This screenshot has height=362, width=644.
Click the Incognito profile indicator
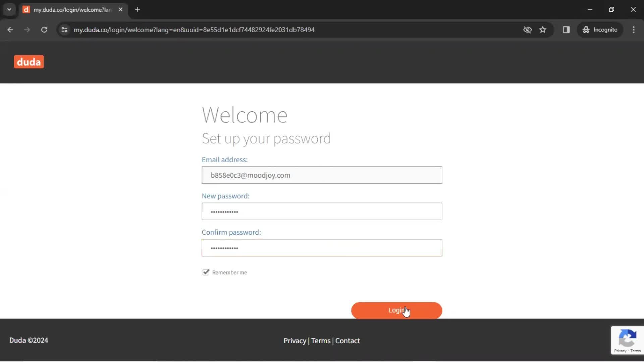(600, 30)
